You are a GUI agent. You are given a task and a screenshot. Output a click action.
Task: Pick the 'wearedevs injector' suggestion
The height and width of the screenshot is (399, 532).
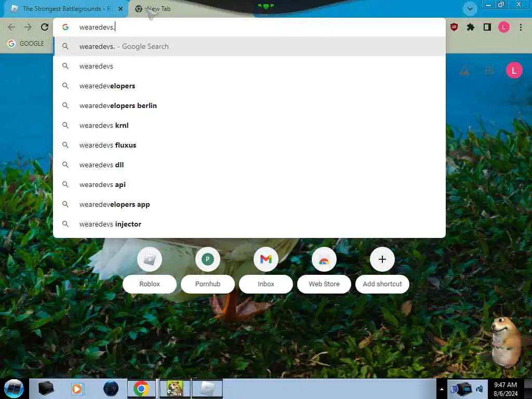(249, 224)
